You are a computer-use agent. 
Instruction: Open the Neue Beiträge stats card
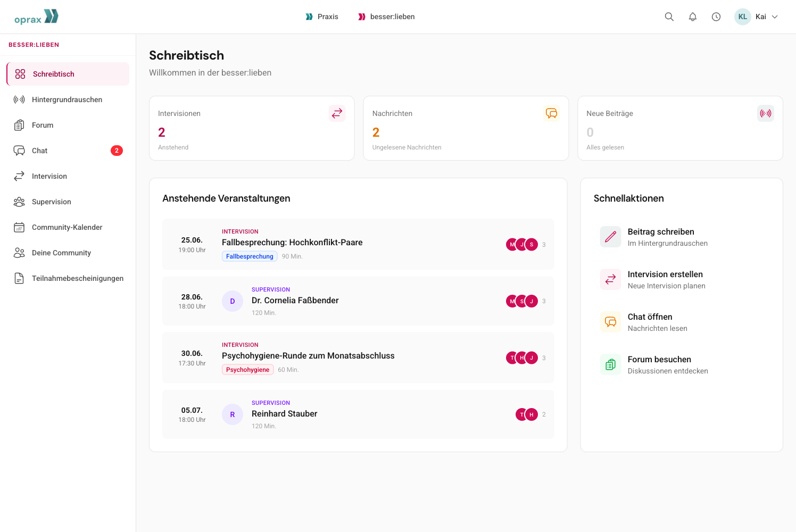(x=680, y=128)
